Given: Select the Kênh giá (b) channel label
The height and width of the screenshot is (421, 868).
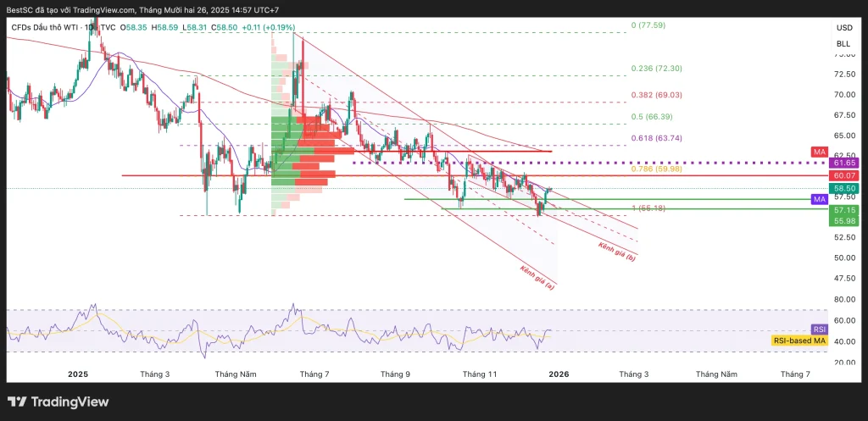Looking at the screenshot, I should (x=617, y=252).
